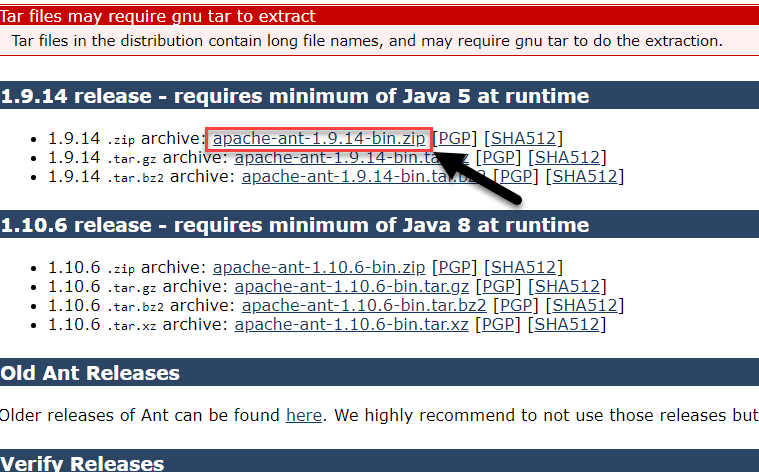Image resolution: width=759 pixels, height=472 pixels.
Task: Download apache-ant-1.10.6-bin.zip archive
Action: (x=319, y=267)
